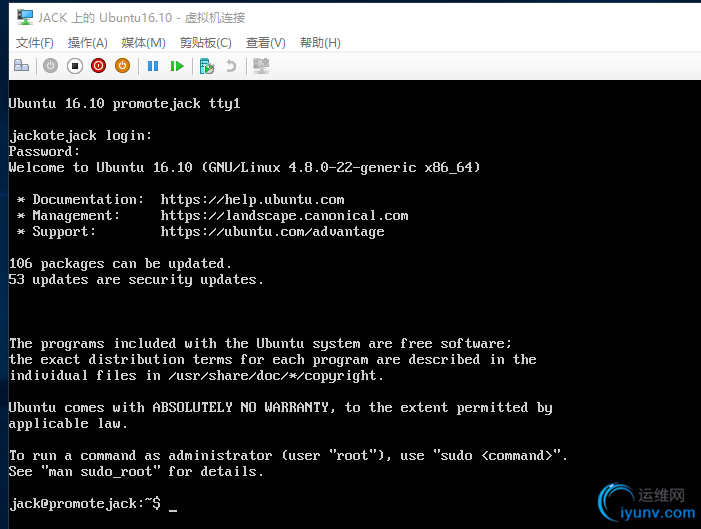This screenshot has height=529, width=701.
Task: Click 'See "man sudo_root" for details.' line
Action: pyautogui.click(x=136, y=472)
